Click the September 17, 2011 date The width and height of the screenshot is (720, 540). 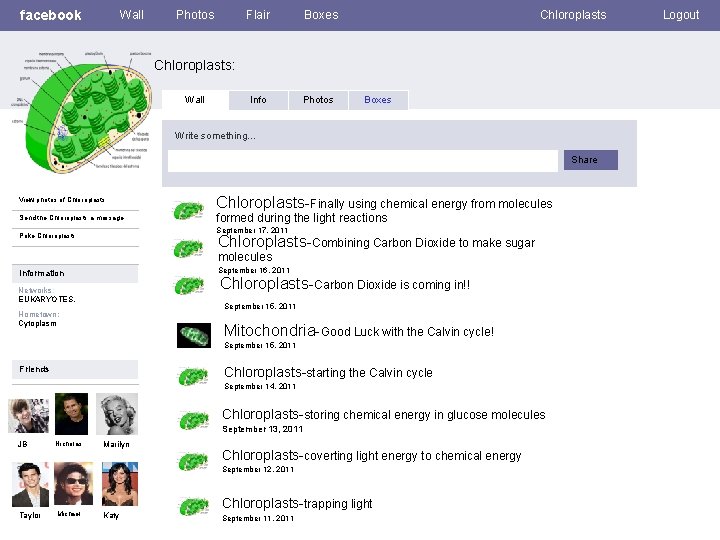[252, 230]
